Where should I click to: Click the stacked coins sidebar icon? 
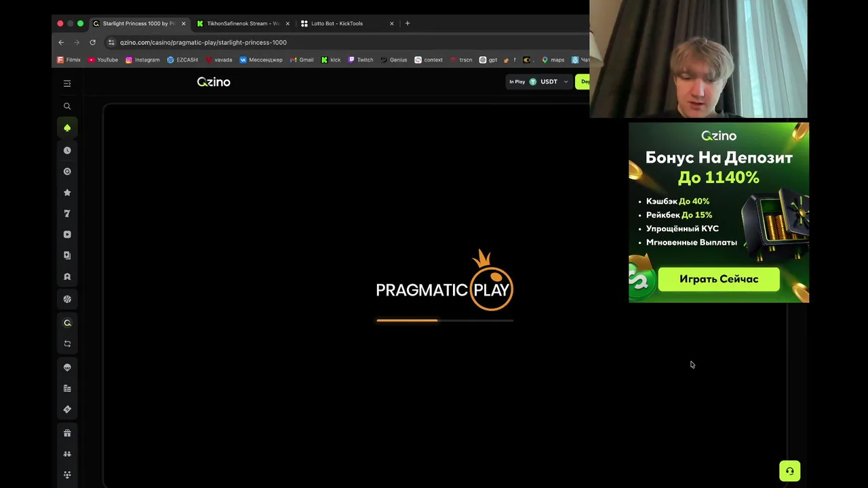point(67,388)
